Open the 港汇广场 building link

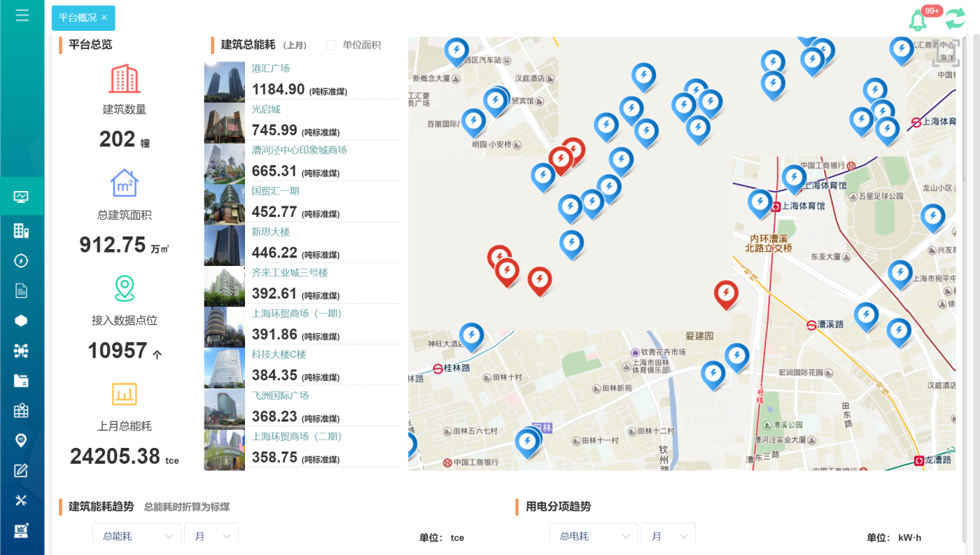pyautogui.click(x=272, y=67)
